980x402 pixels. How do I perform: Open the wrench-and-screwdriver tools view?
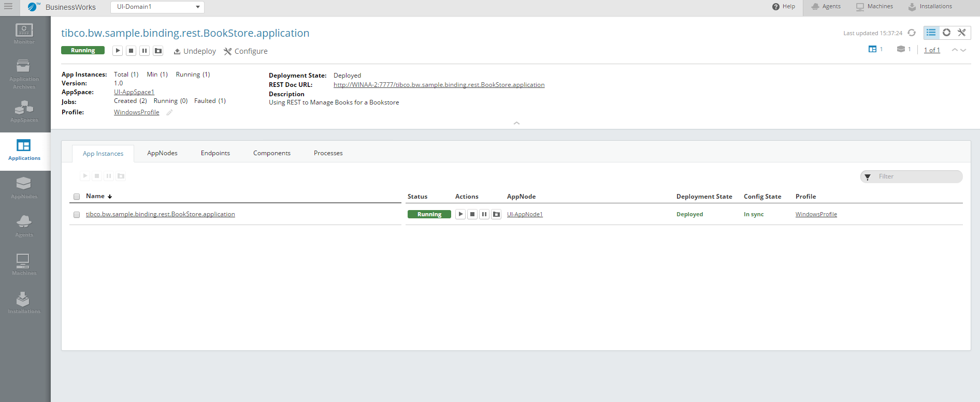[x=962, y=33]
